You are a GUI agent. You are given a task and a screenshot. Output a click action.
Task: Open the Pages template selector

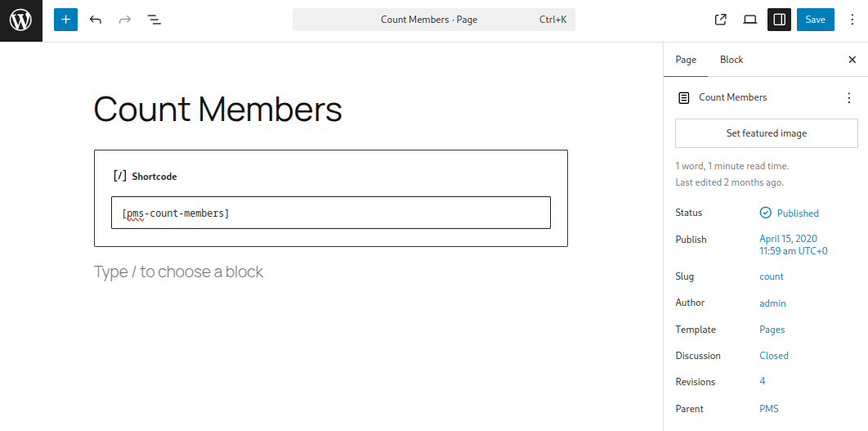(x=772, y=330)
